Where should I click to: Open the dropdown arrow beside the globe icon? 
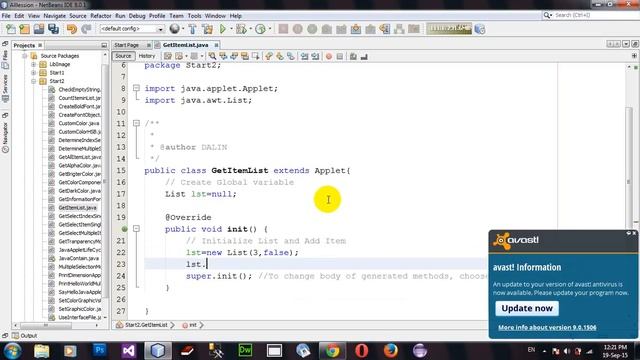coord(182,29)
